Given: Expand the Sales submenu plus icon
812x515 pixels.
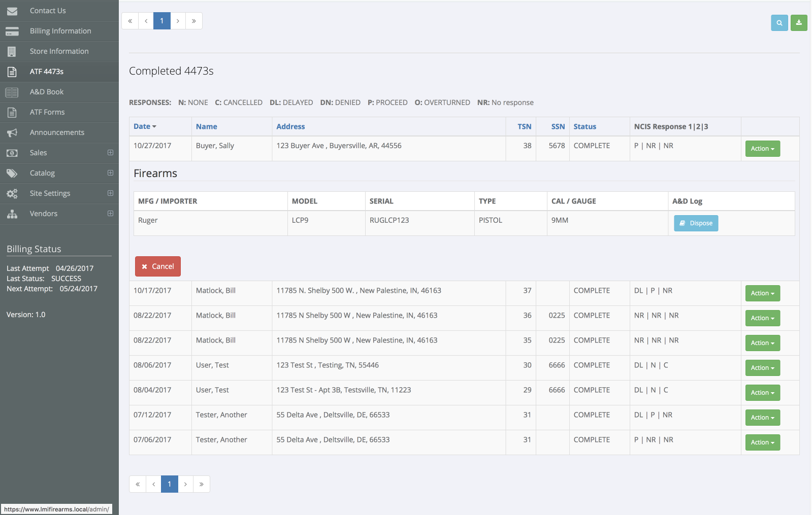Looking at the screenshot, I should click(110, 152).
